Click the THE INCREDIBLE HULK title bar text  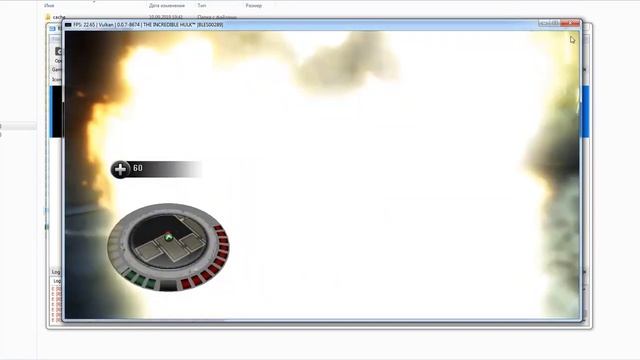click(169, 25)
